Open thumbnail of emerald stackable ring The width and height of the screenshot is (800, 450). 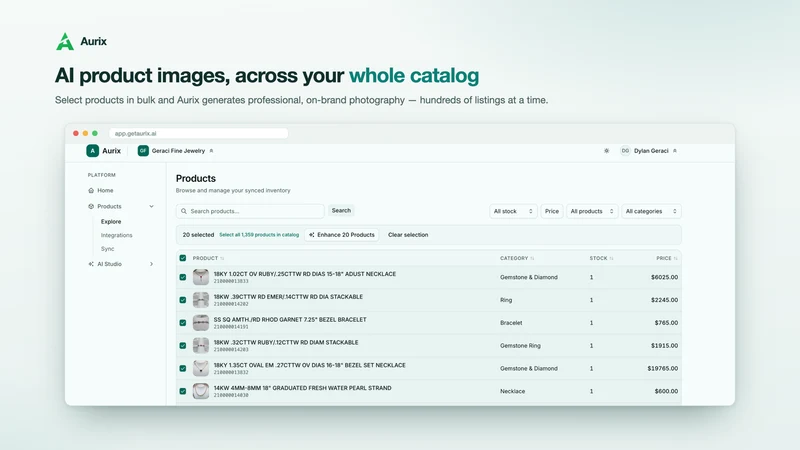[201, 300]
